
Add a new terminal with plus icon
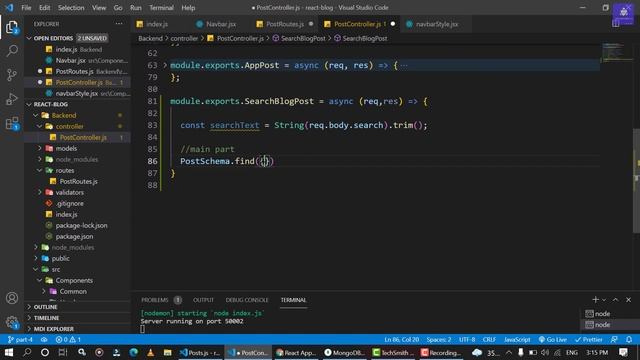(x=595, y=300)
